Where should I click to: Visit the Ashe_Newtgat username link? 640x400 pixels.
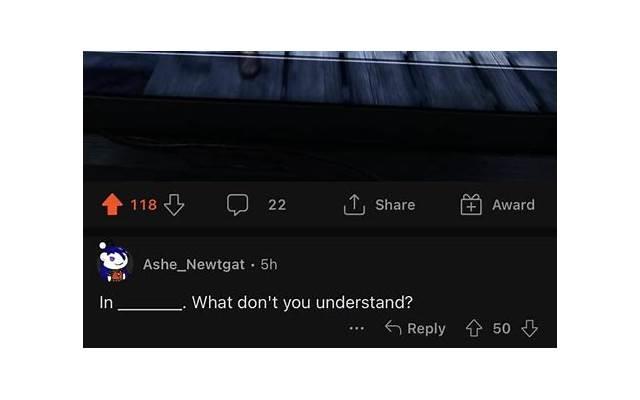(194, 264)
